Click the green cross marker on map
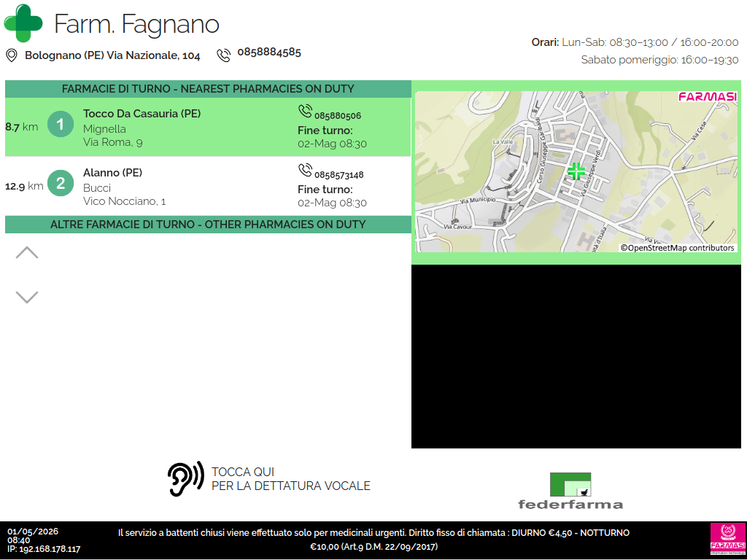747x560 pixels. (576, 171)
